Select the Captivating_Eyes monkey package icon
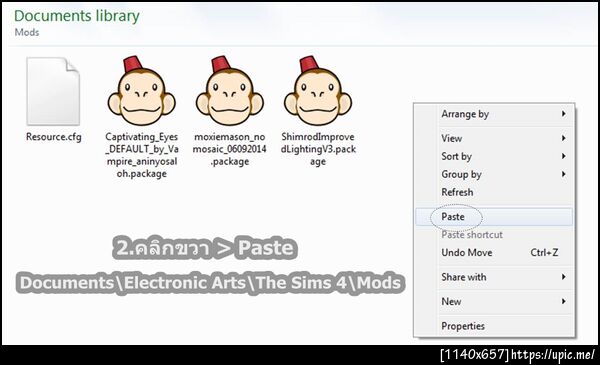This screenshot has width=600, height=365. click(141, 91)
